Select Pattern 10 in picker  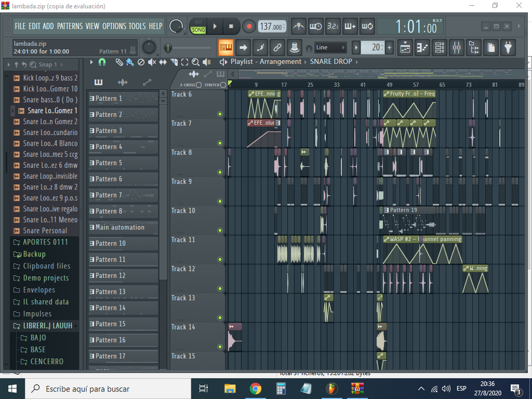click(x=123, y=243)
